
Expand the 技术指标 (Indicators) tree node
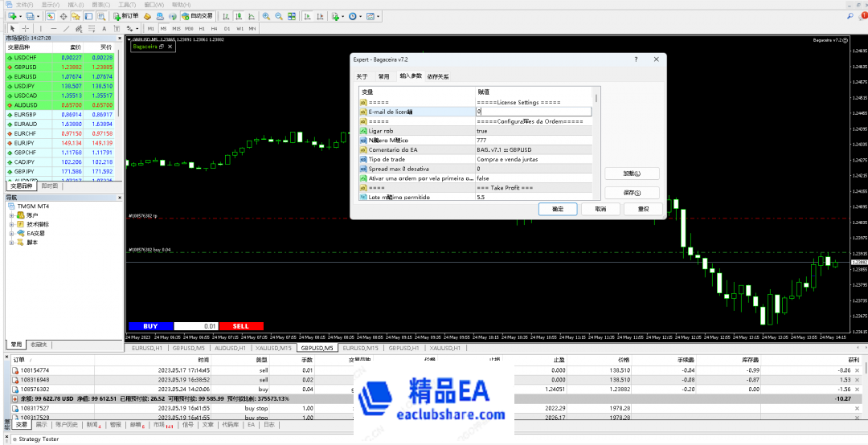12,224
